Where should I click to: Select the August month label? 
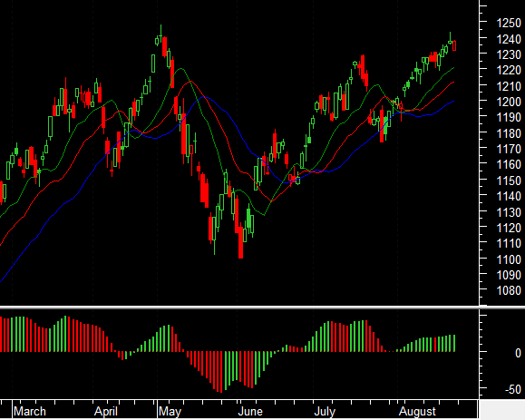pos(417,411)
